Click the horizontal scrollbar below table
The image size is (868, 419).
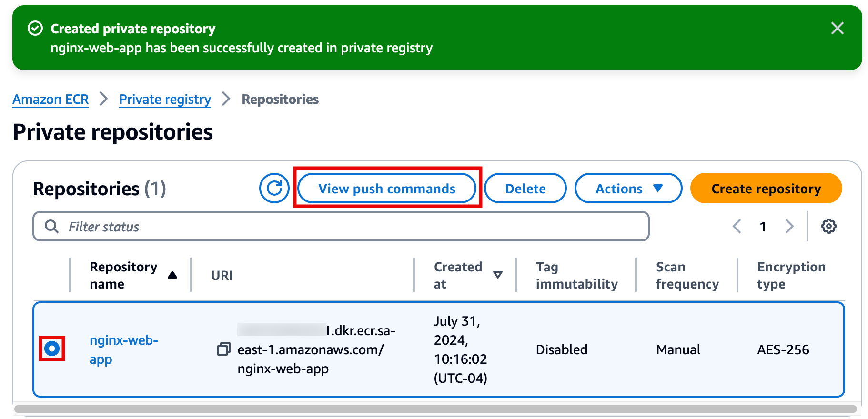pos(434,409)
